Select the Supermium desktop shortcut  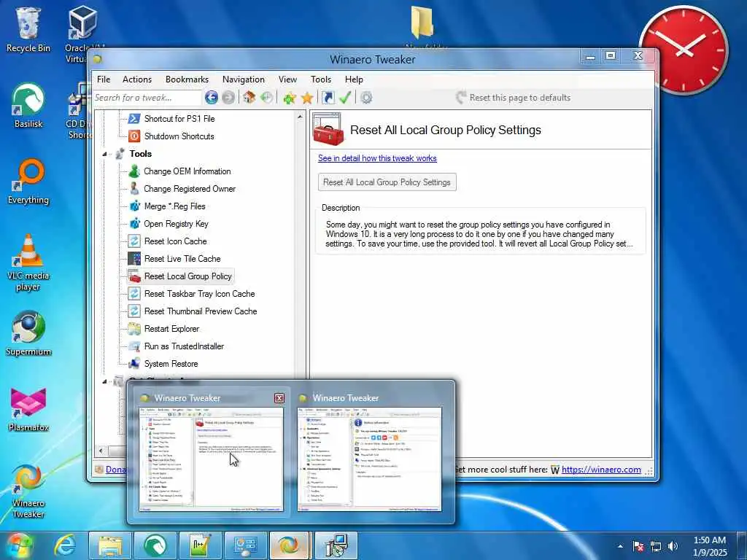pyautogui.click(x=28, y=333)
